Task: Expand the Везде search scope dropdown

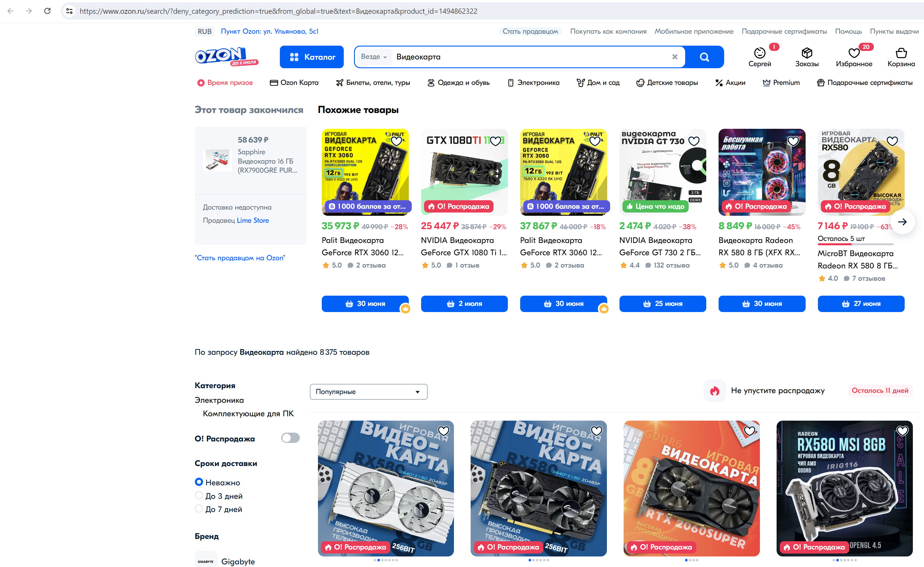Action: (x=373, y=56)
